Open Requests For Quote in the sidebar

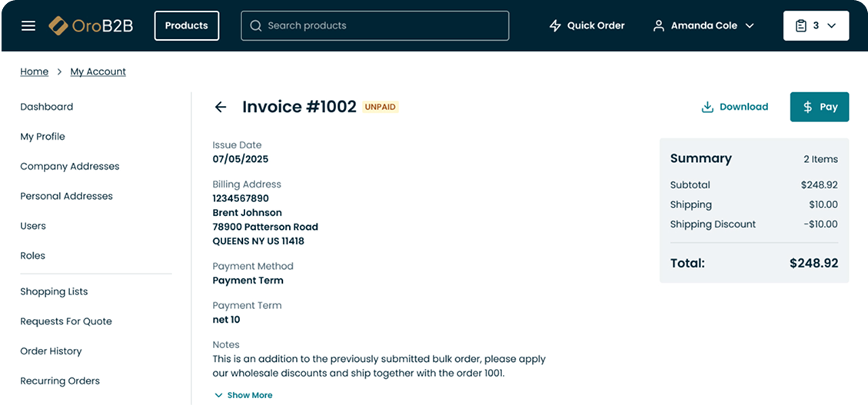pos(66,321)
